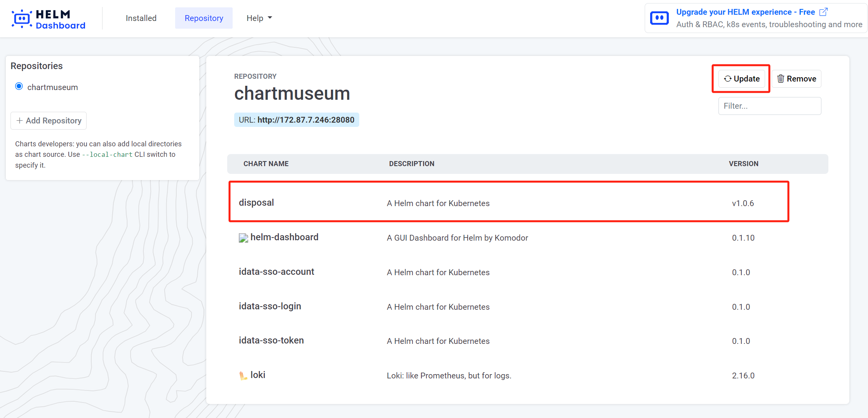Click the trash icon in the Remove button
This screenshot has height=418, width=868.
point(781,78)
